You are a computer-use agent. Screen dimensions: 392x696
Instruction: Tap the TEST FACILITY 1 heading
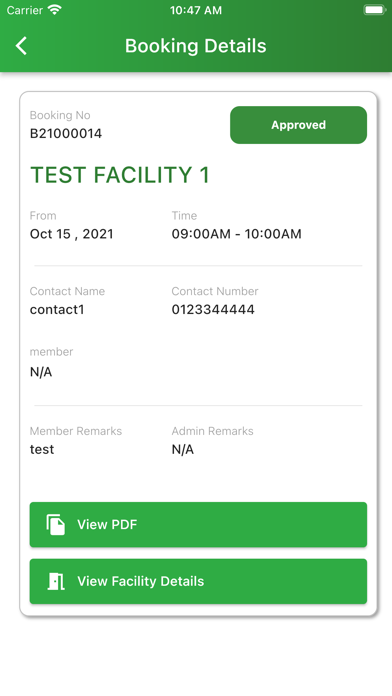[x=119, y=175]
